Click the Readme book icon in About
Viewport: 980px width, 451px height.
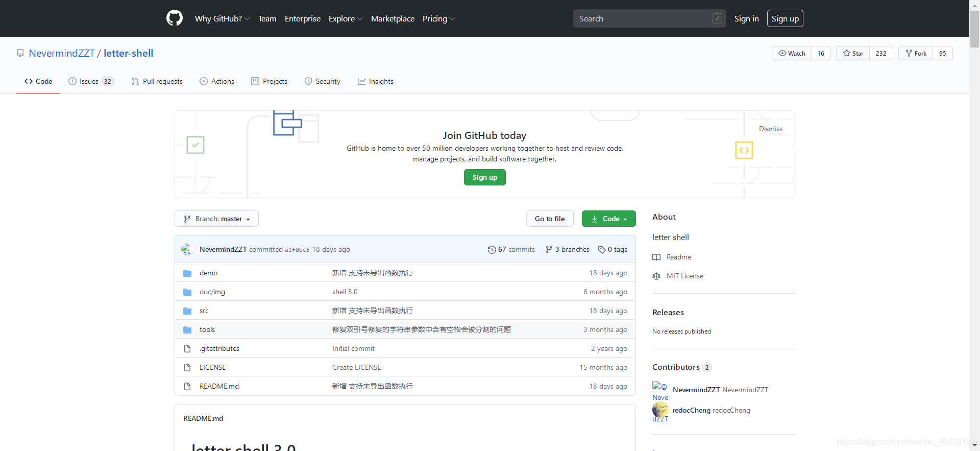point(656,257)
